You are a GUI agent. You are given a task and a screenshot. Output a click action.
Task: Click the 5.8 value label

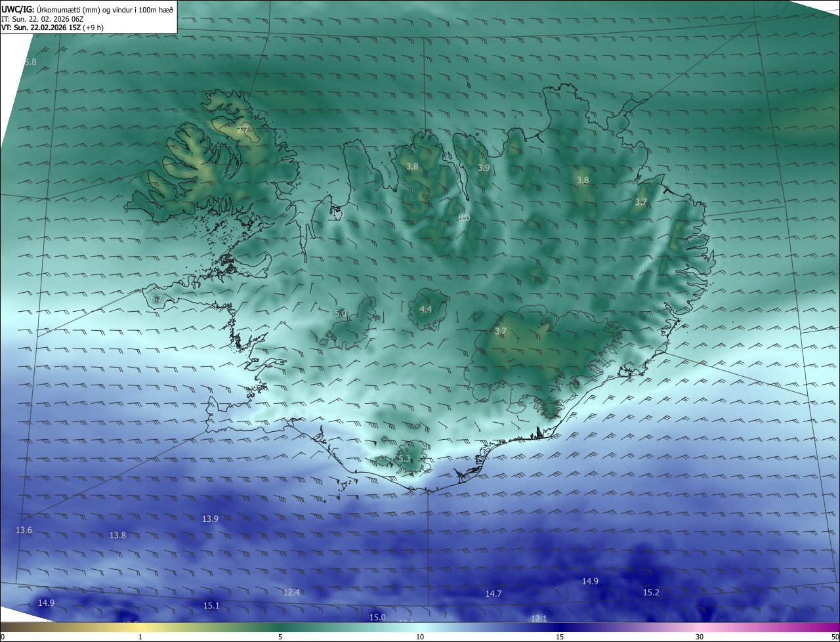coord(30,62)
